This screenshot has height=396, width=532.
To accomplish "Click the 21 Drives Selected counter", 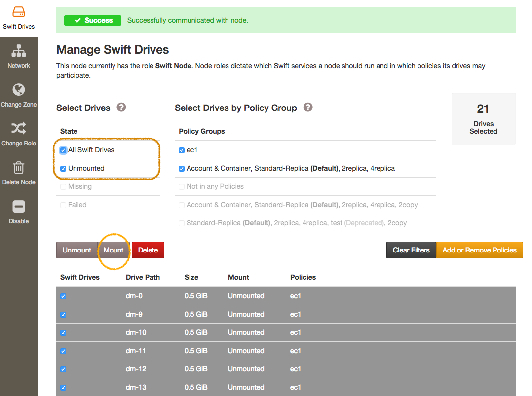I will pyautogui.click(x=483, y=119).
